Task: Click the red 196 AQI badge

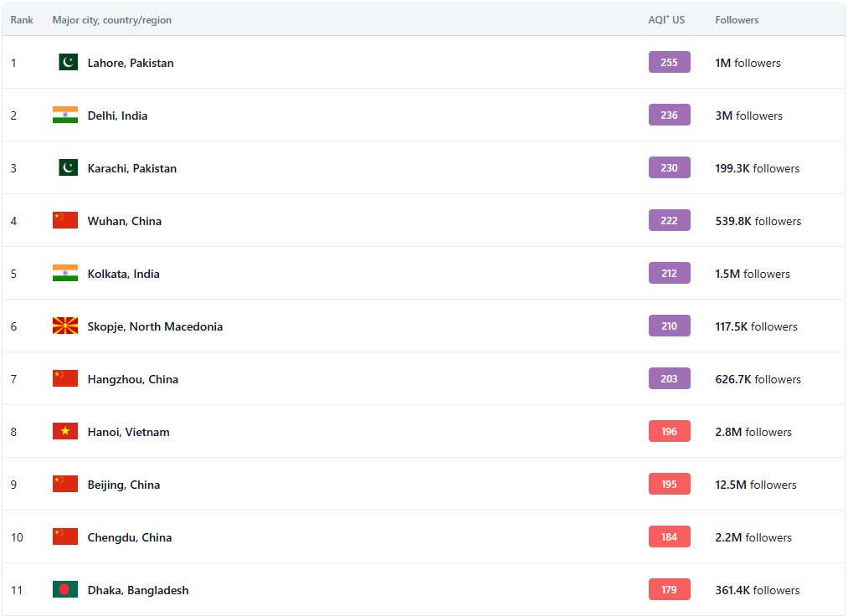Action: click(669, 431)
